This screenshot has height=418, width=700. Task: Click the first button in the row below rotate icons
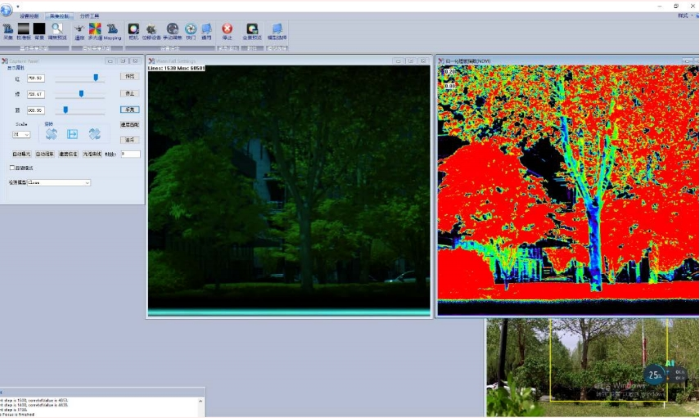pyautogui.click(x=20, y=154)
